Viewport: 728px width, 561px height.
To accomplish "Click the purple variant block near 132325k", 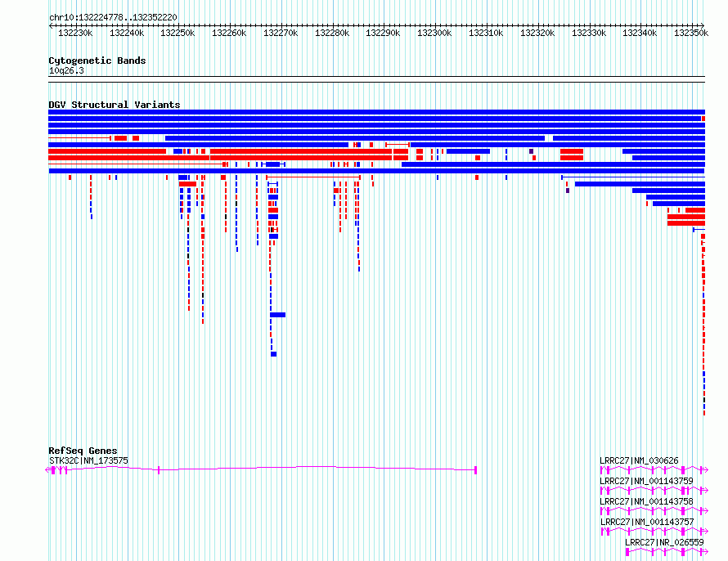I will tap(568, 191).
